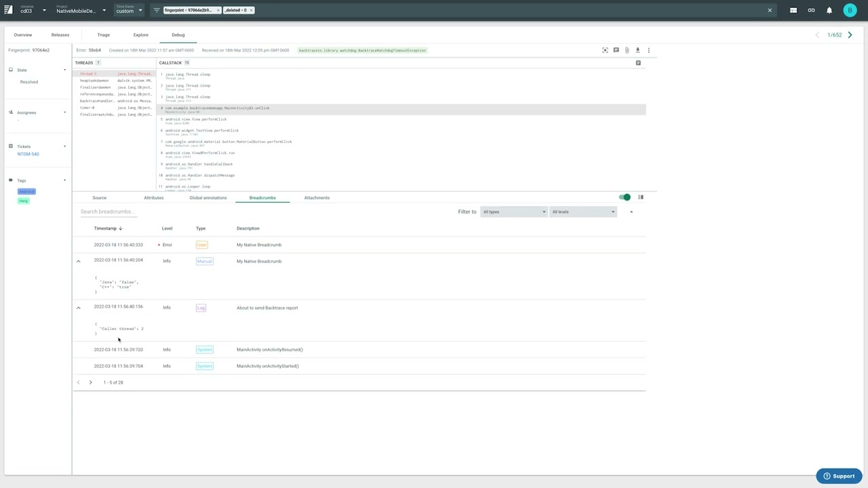
Task: Clear all filters with the search bar X
Action: tap(770, 10)
